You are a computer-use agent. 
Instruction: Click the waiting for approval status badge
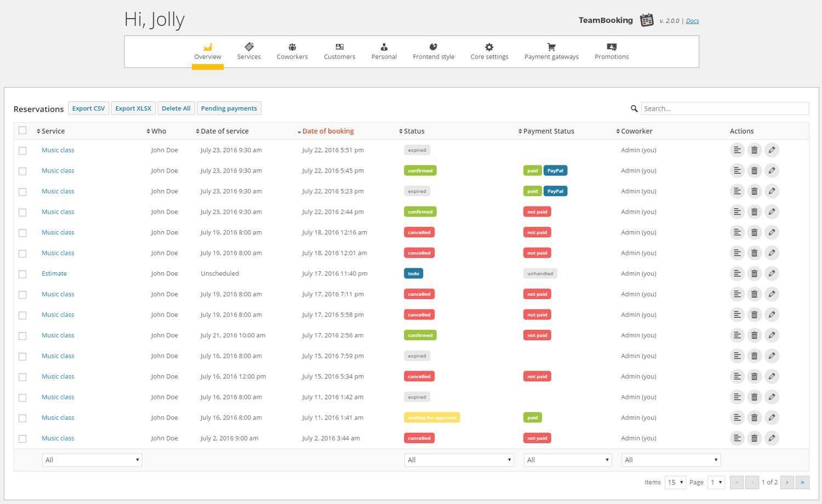click(x=432, y=417)
